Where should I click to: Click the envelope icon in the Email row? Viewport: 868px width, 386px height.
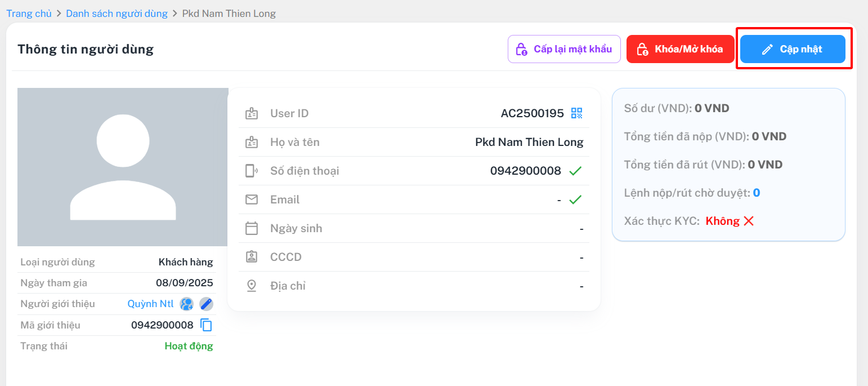coord(252,199)
